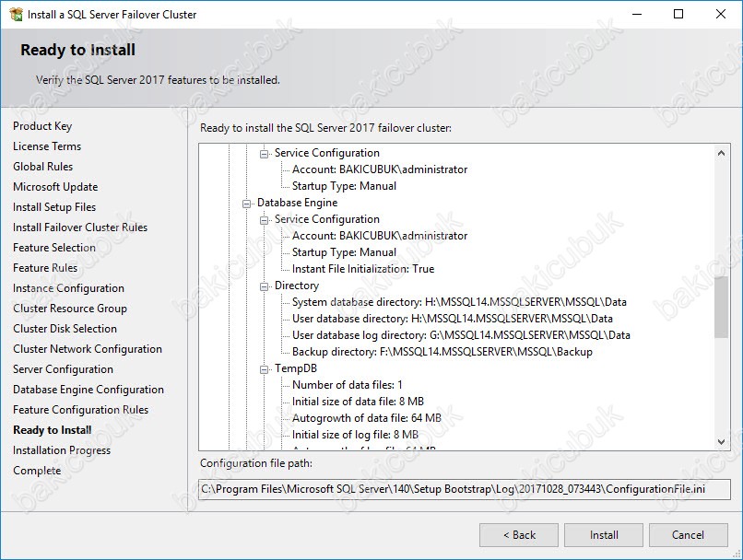Select 'User database directory: H:\' row
Screen dimensions: 743x560
[x=452, y=319]
